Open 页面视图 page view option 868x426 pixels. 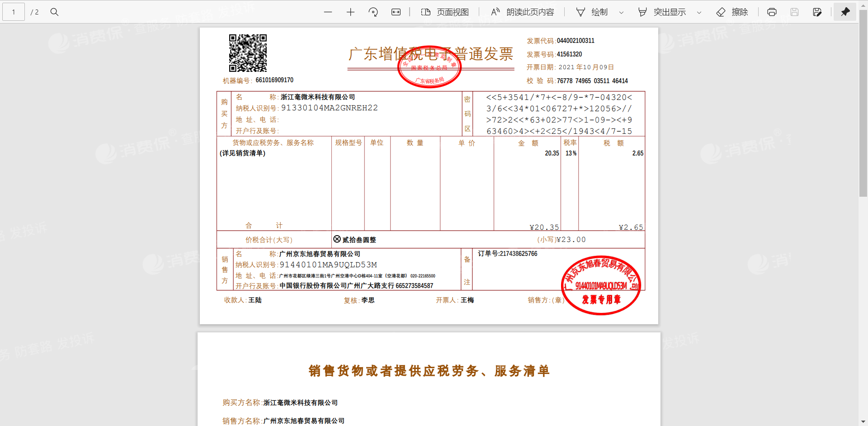[x=445, y=12]
